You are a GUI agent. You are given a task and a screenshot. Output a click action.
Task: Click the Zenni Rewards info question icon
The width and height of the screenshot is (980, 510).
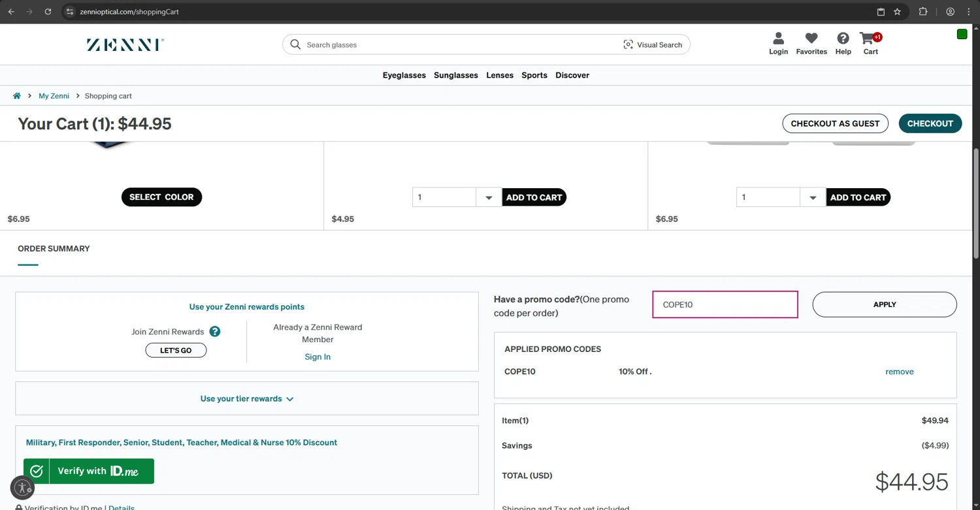coord(215,332)
